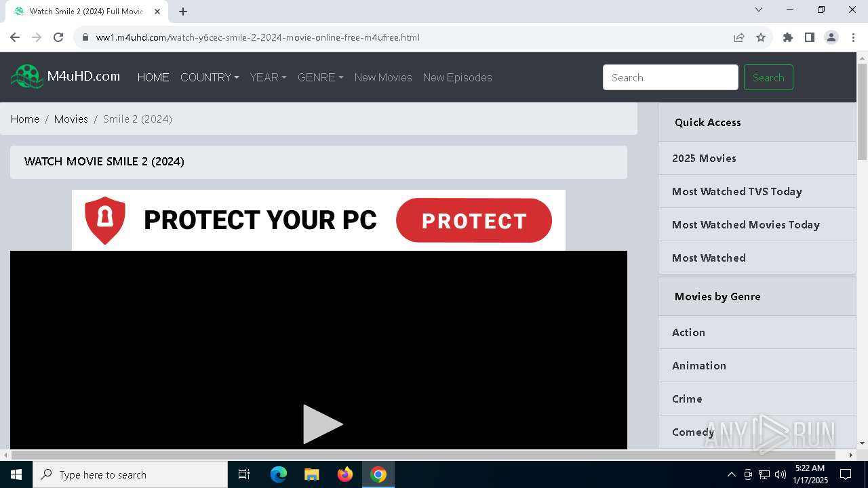Launch Firefox from the taskbar
The height and width of the screenshot is (488, 868).
[345, 474]
